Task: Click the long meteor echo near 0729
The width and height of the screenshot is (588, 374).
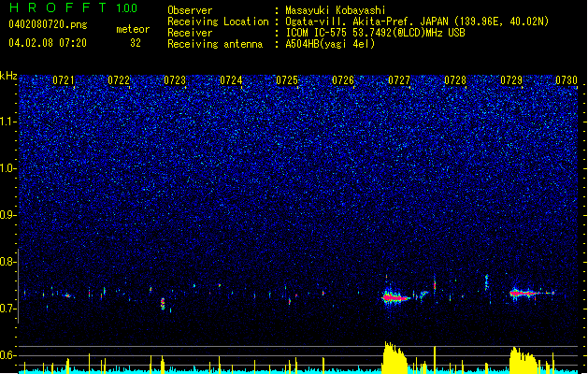Action: pos(532,294)
